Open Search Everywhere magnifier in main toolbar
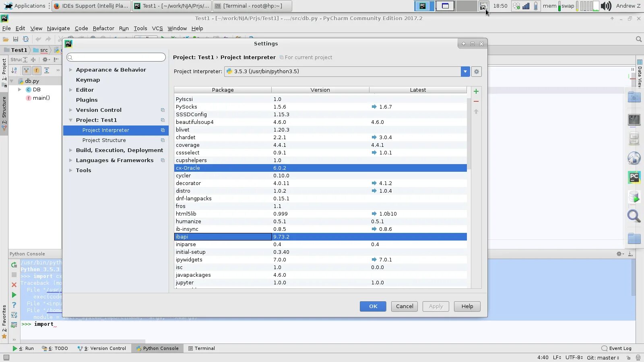This screenshot has width=644, height=362. coord(638,39)
